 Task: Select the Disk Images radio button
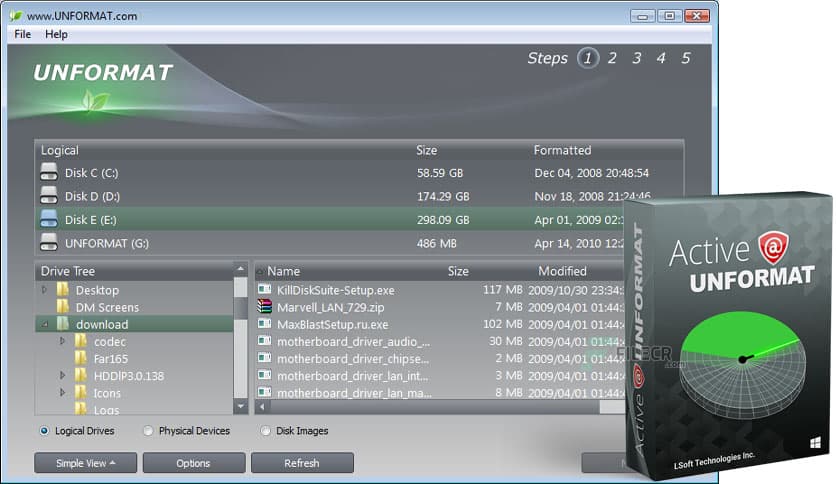tap(266, 431)
